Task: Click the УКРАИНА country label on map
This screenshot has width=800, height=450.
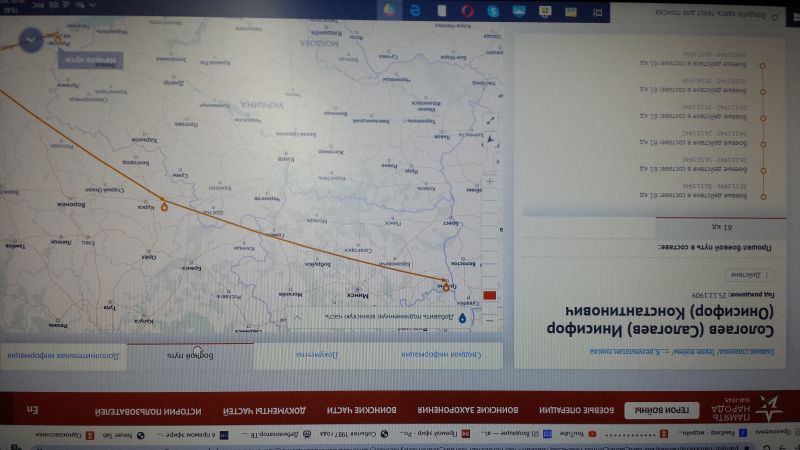Action: [x=262, y=105]
